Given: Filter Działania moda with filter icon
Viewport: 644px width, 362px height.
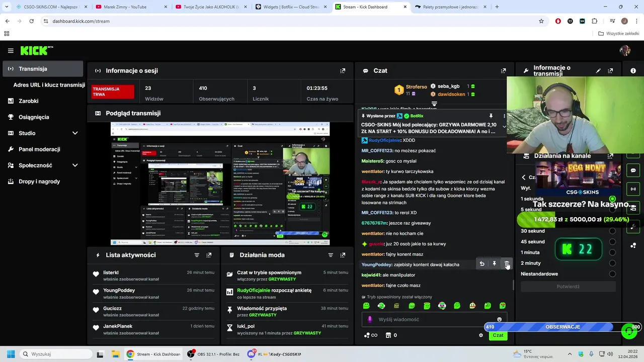Looking at the screenshot, I should (x=331, y=255).
